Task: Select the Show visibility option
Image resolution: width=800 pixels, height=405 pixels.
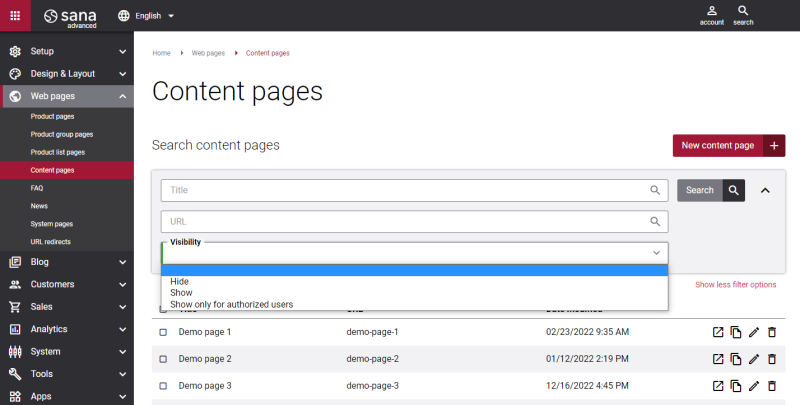Action: coord(414,293)
